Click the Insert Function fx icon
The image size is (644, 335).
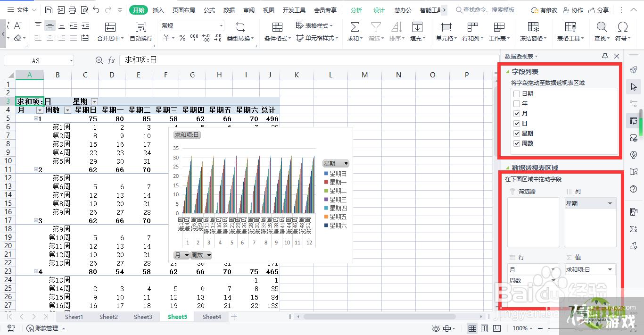[112, 60]
